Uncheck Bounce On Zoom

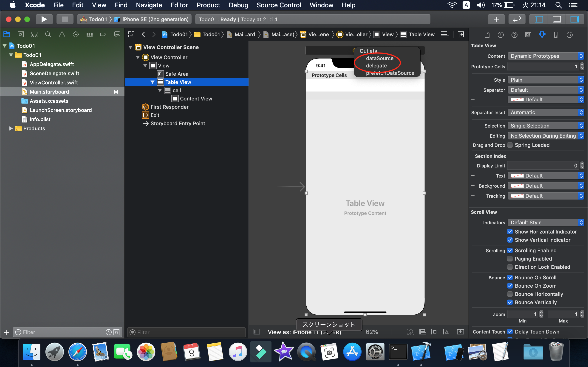point(510,286)
